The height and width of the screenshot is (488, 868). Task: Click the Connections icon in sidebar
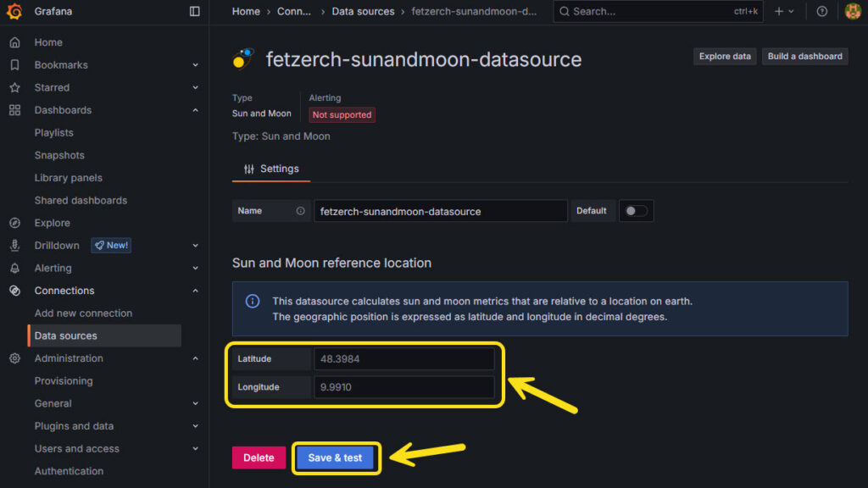click(x=15, y=291)
